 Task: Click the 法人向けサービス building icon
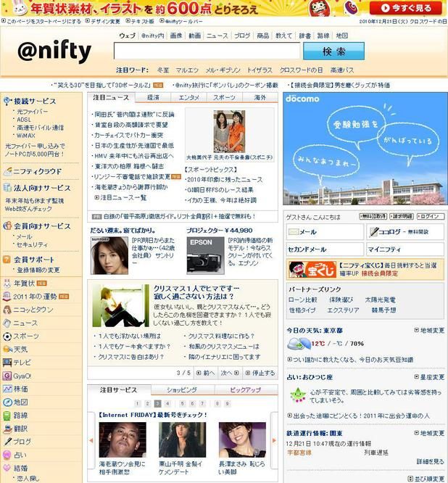click(x=7, y=188)
